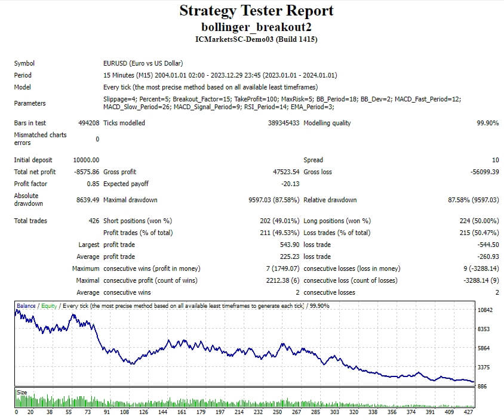Click the 'Balance' legend label on chart
The height and width of the screenshot is (420, 504).
coord(26,305)
